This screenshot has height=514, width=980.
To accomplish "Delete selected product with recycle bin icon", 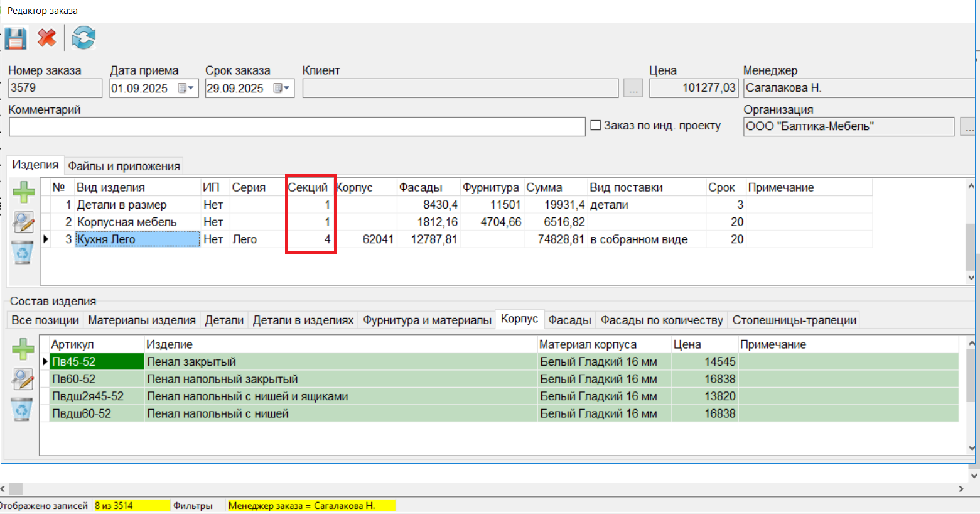I will point(23,253).
